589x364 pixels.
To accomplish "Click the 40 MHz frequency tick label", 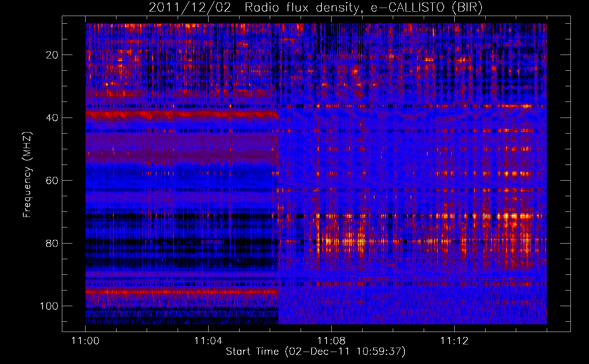I will 52,118.
